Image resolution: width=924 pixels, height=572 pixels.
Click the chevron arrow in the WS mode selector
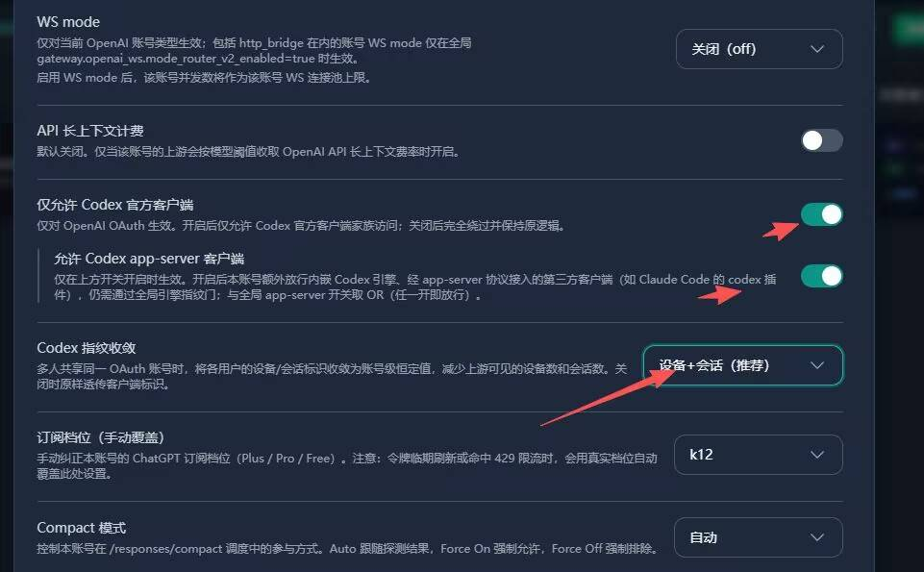816,49
